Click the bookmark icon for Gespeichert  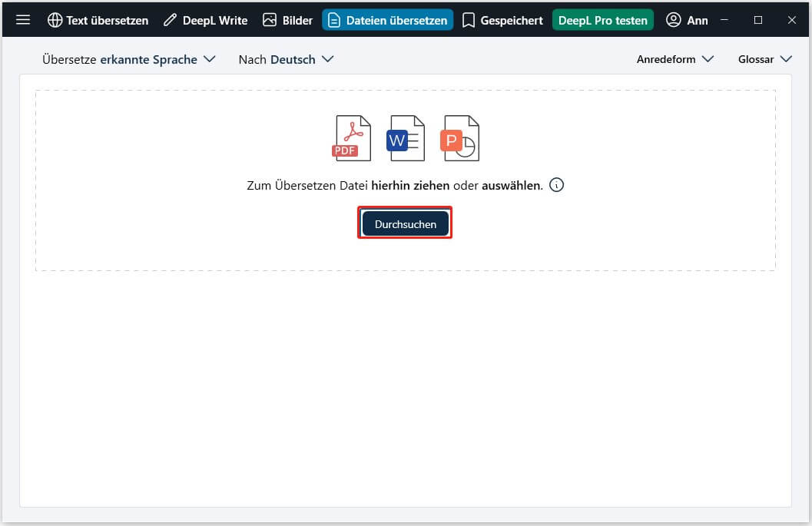[x=468, y=20]
